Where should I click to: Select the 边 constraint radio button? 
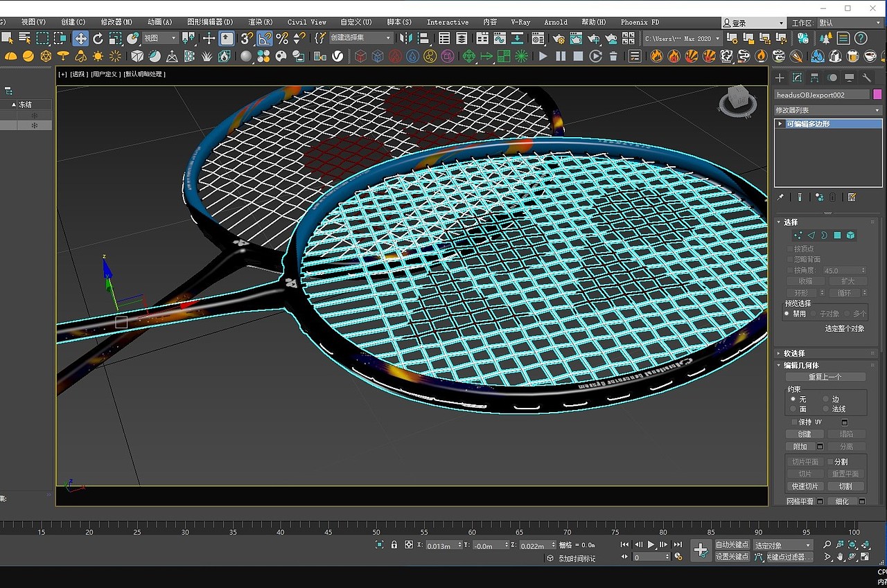pos(825,399)
